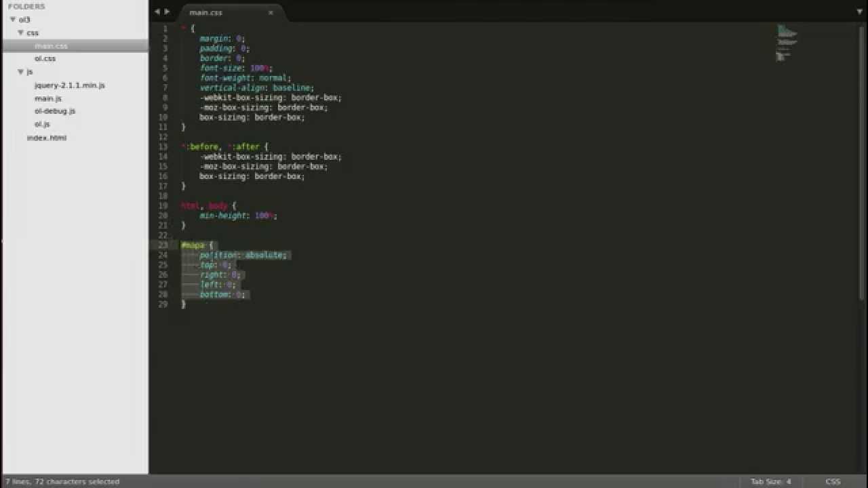Screen dimensions: 868x488
Task: Collapse the js folder arrow
Action: coord(20,71)
